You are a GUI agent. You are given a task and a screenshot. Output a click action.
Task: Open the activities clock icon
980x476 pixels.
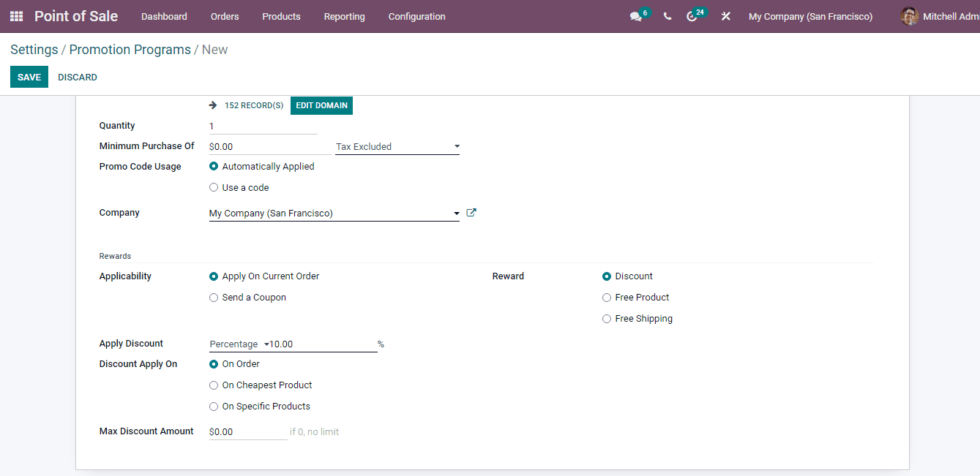click(694, 16)
